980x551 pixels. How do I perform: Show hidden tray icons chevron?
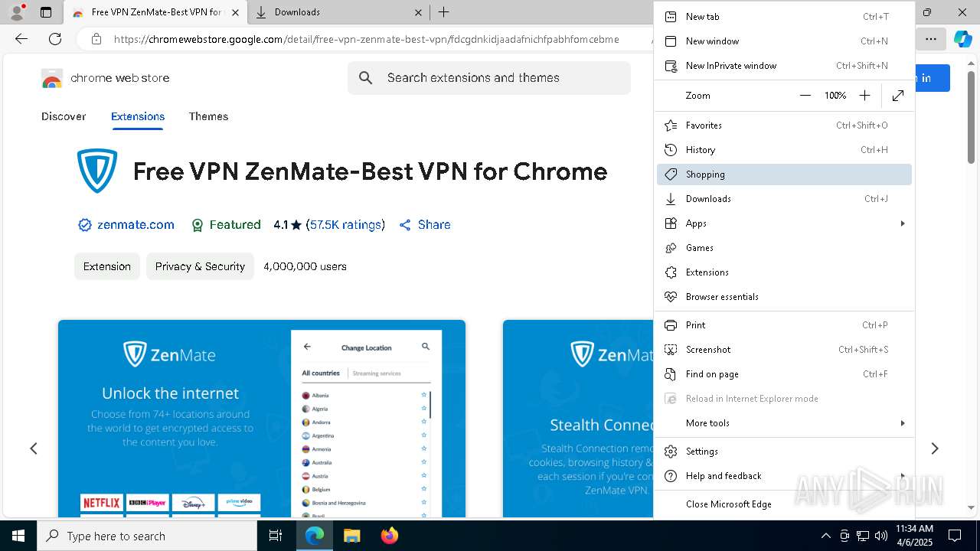click(x=825, y=536)
